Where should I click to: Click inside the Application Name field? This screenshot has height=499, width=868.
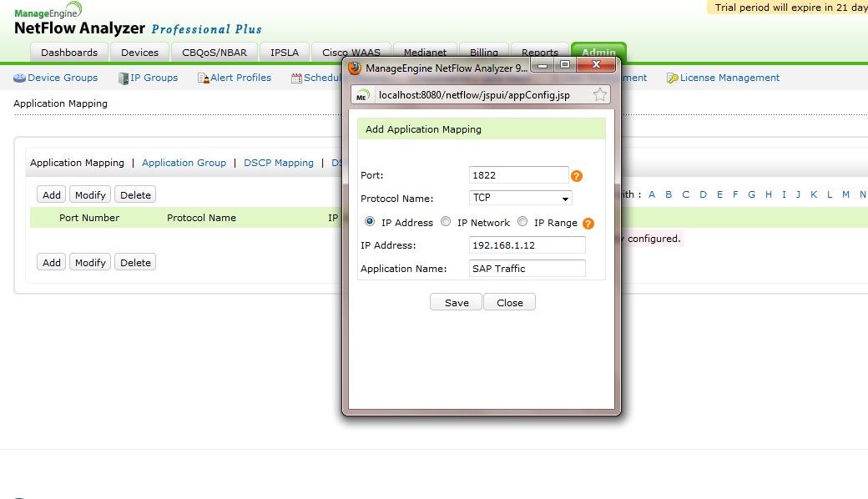tap(526, 269)
